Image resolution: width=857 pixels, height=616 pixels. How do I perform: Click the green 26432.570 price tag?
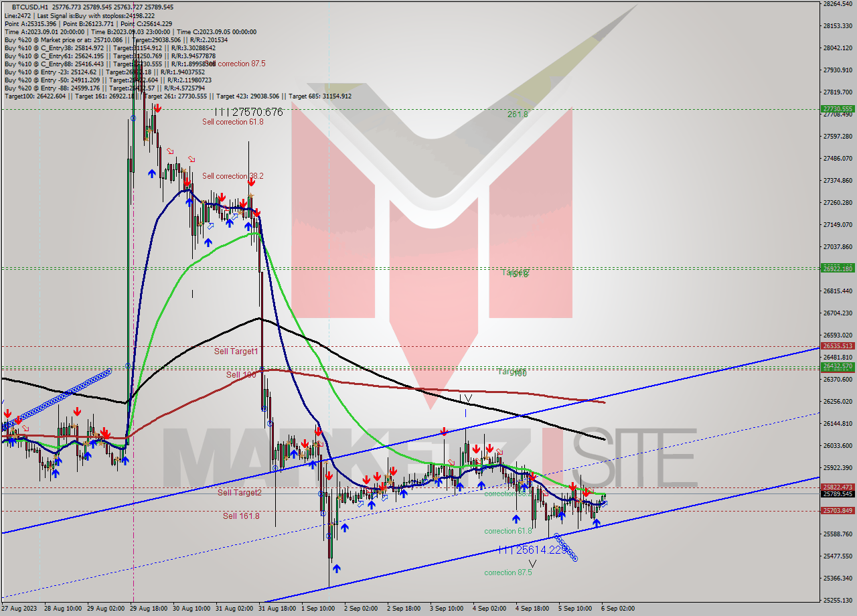(x=838, y=367)
